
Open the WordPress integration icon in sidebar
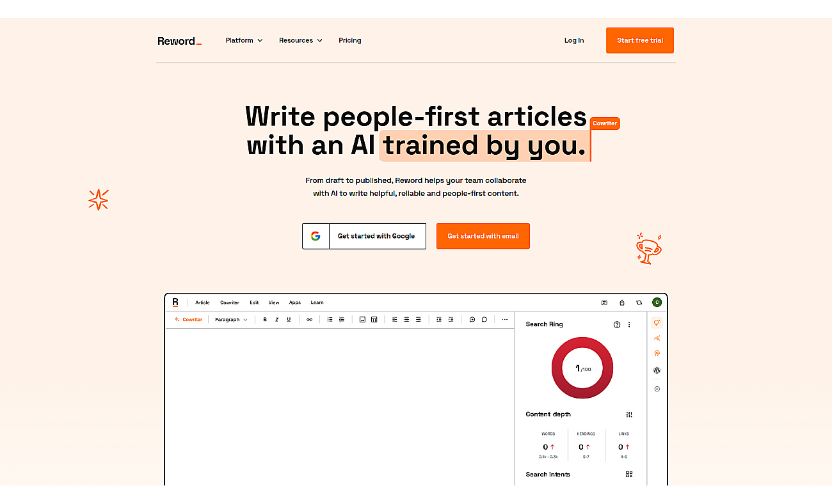pos(657,370)
